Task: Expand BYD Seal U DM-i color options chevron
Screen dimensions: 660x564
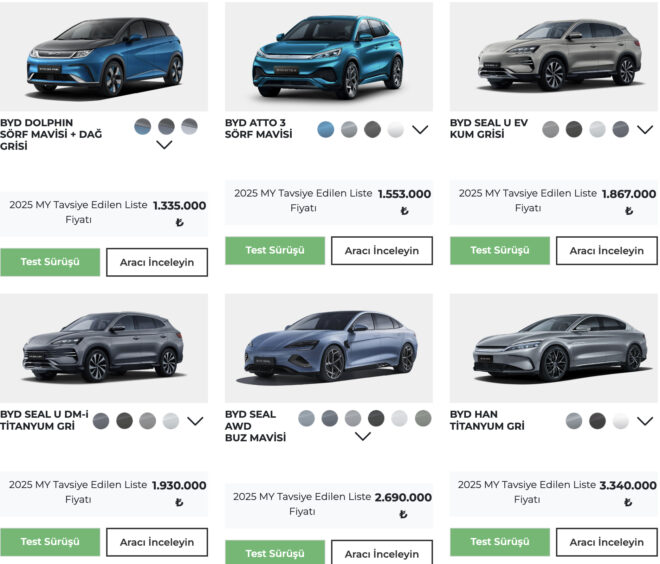Action: [195, 421]
